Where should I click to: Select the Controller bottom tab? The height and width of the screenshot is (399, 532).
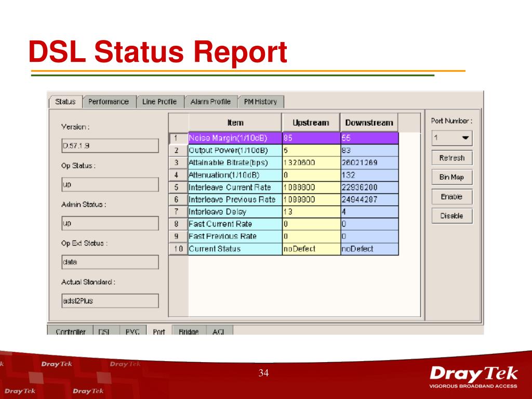(x=70, y=330)
